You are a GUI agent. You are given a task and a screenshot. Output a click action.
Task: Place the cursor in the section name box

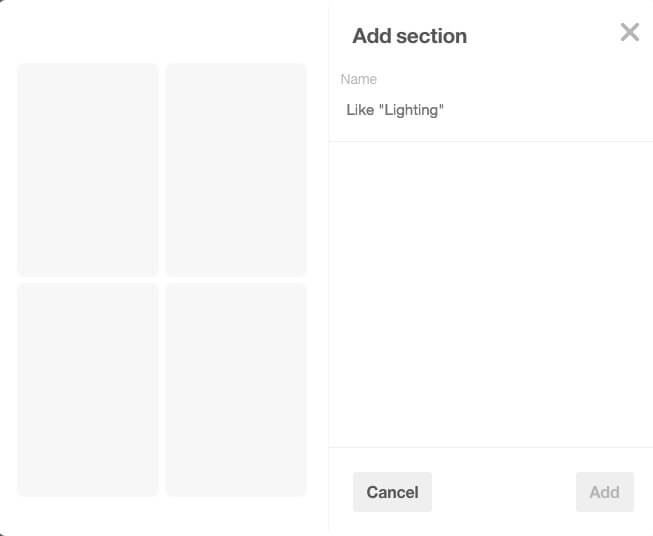coord(490,110)
